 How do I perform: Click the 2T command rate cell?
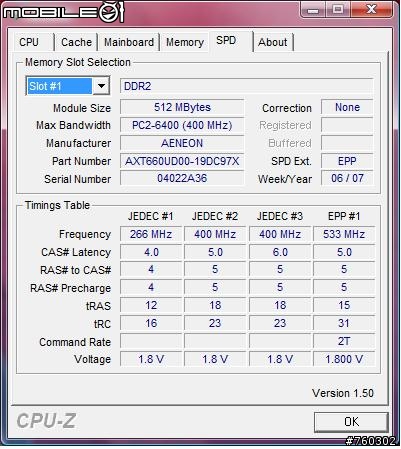coord(344,342)
